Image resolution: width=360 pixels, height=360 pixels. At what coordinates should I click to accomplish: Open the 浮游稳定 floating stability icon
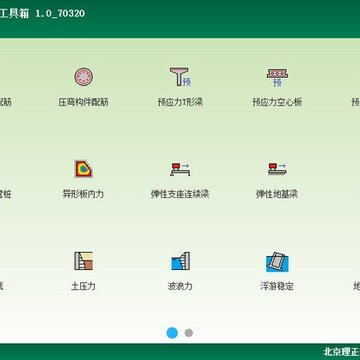point(277,261)
